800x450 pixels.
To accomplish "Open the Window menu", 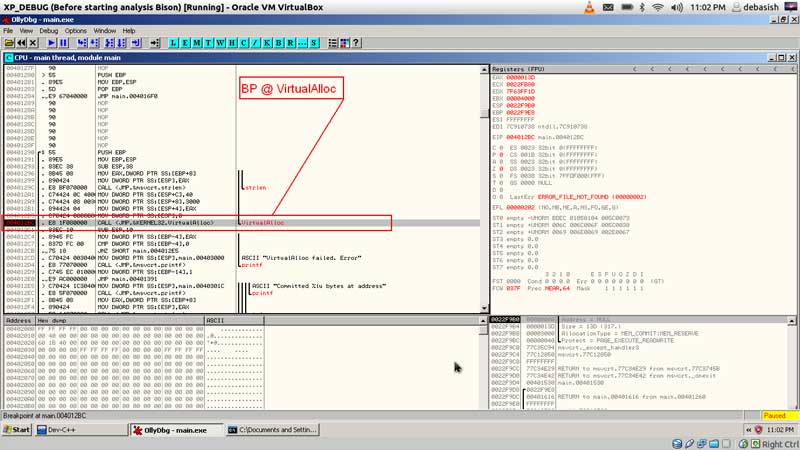I will tap(105, 31).
